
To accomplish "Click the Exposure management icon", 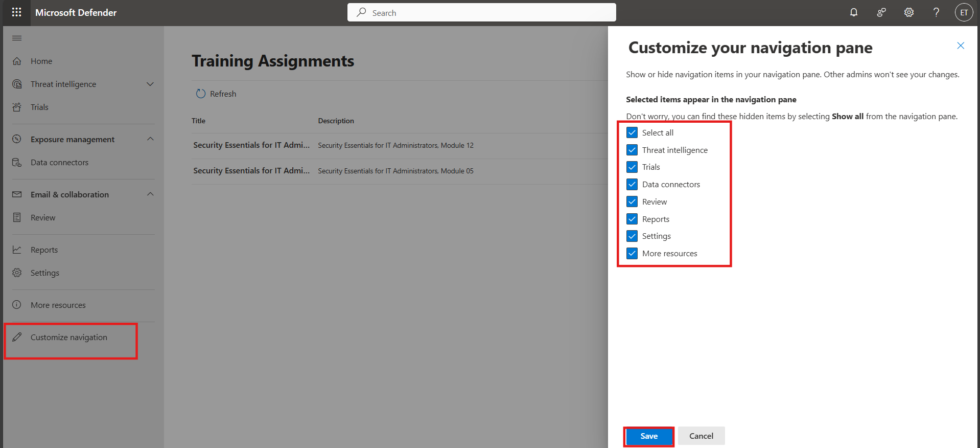I will (x=17, y=139).
